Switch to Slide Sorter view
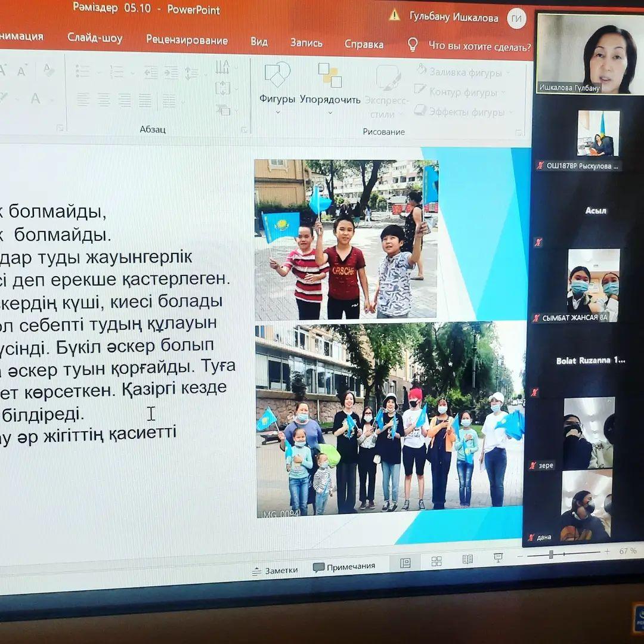Screen dimensions: 644x644 click(436, 561)
